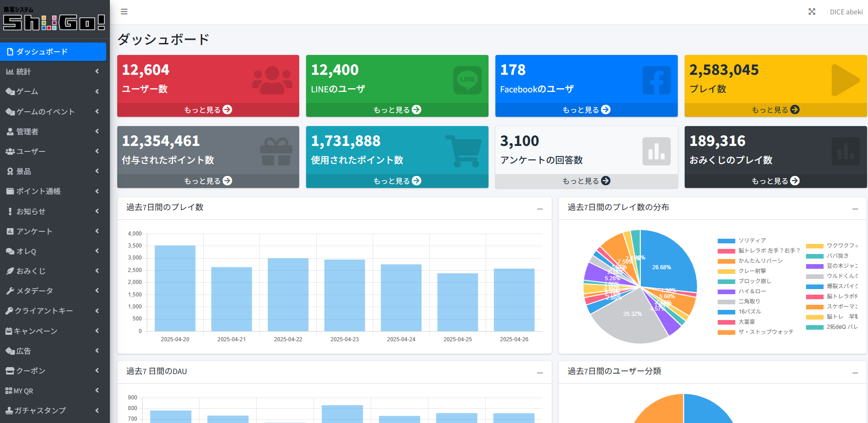Click the play triangle icon on yellow card
Image resolution: width=868 pixels, height=423 pixels.
(844, 80)
